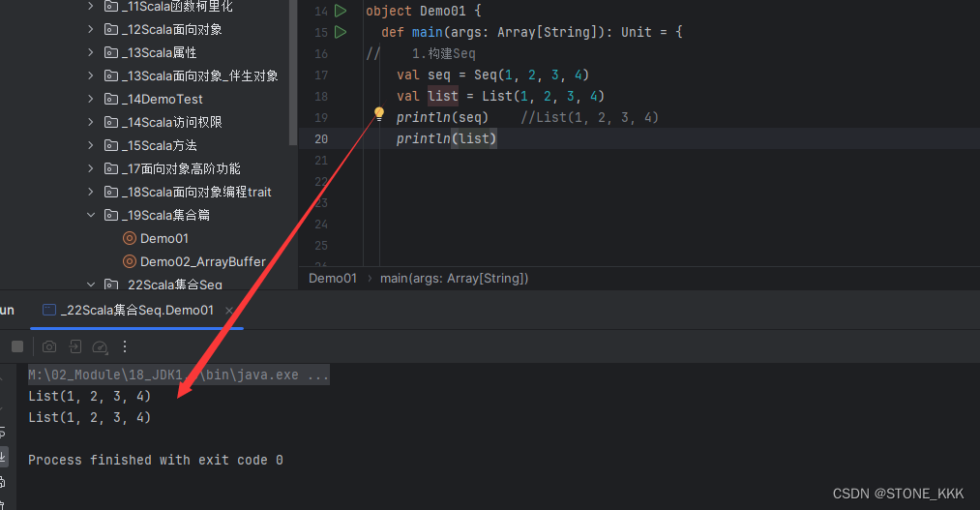This screenshot has height=510, width=980.
Task: Click main(args: Array[String]) breadcrumb
Action: 455,278
